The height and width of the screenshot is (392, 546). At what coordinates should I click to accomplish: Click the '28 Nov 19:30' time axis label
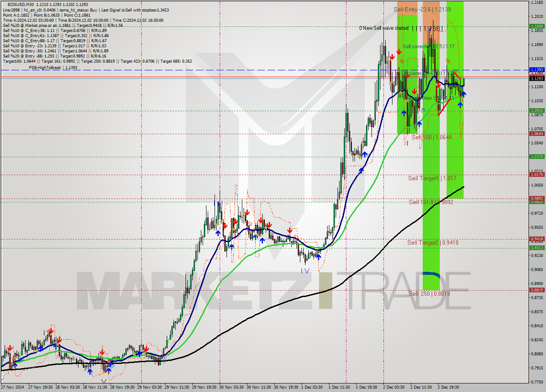[122, 387]
